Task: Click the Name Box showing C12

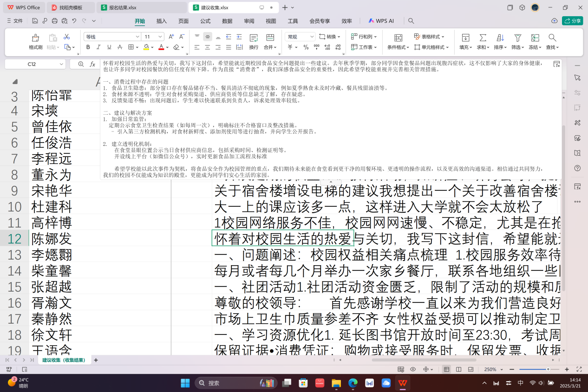Action: coord(32,64)
